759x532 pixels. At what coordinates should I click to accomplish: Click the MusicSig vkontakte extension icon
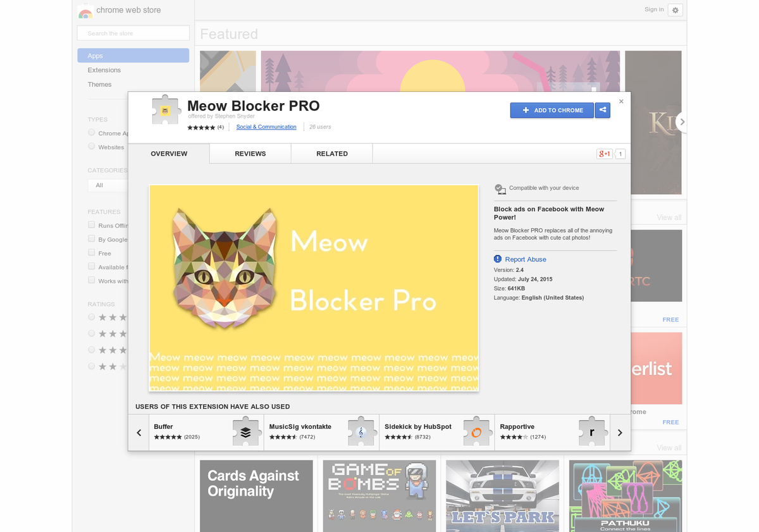click(361, 432)
